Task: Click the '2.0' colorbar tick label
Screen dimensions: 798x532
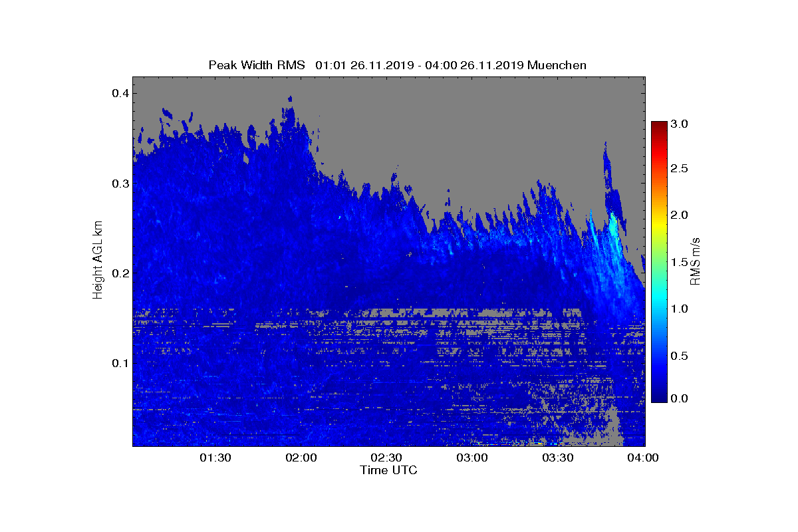Action: pos(679,215)
